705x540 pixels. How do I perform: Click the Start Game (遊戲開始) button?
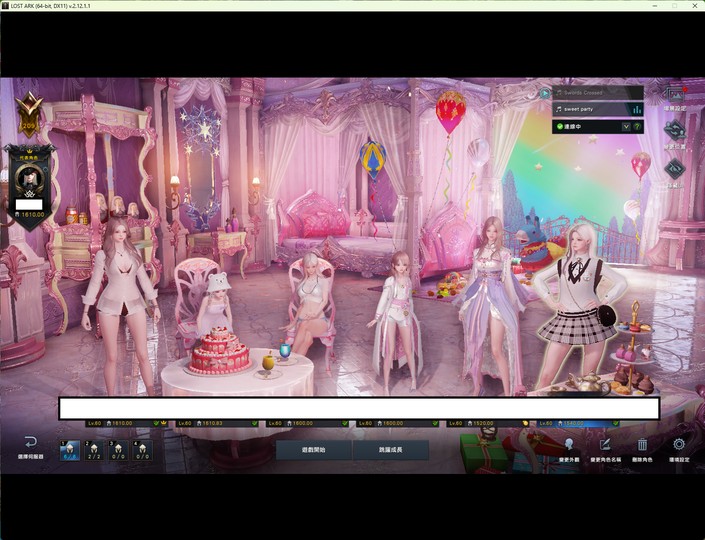313,450
